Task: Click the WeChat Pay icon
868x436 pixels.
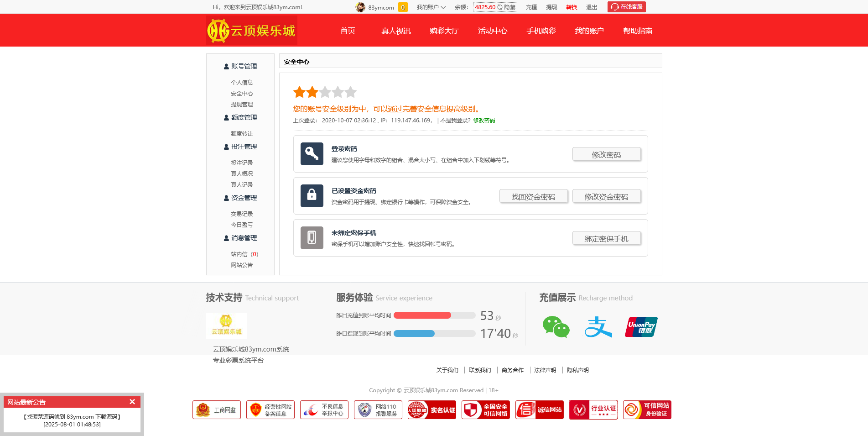Action: 556,327
